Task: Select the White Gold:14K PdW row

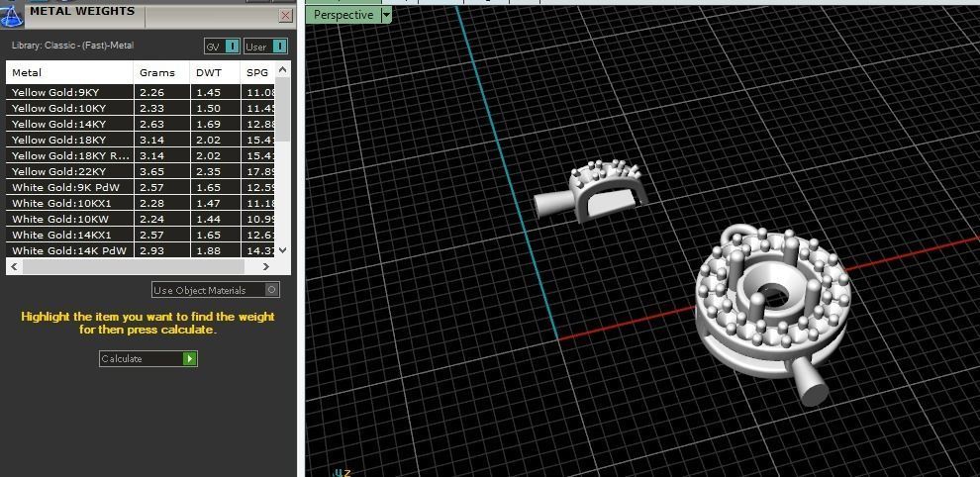Action: 141,250
